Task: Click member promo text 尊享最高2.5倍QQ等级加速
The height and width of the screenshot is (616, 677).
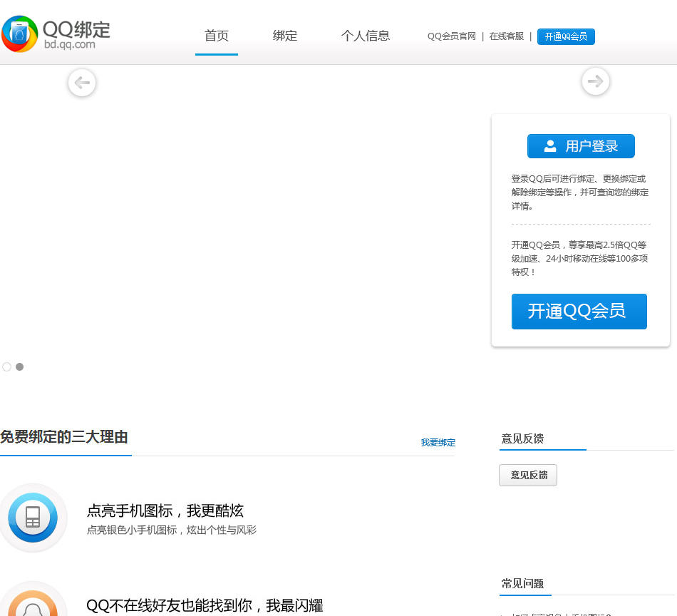Action: 579,258
